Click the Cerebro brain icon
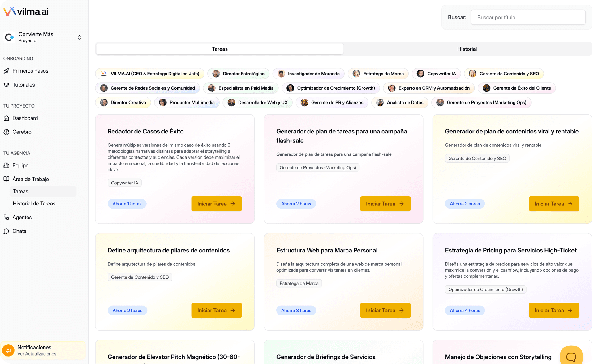This screenshot has width=594, height=364. [x=6, y=132]
